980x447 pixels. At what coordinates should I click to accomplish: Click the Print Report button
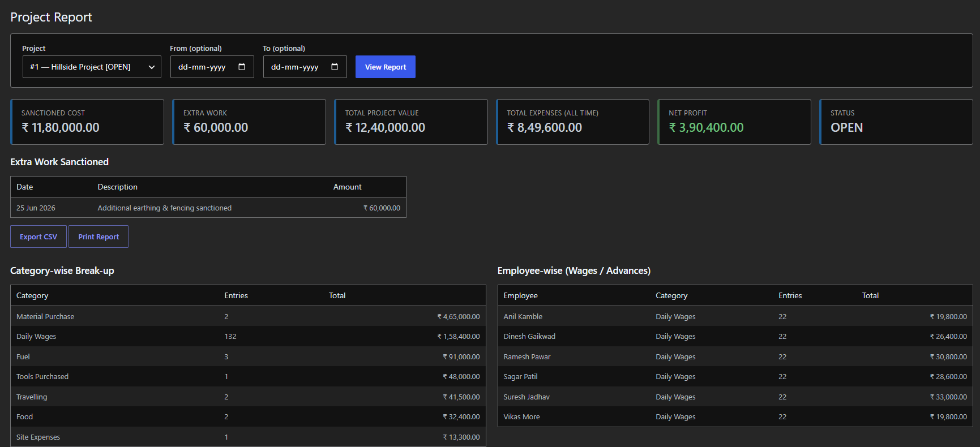[x=99, y=237]
